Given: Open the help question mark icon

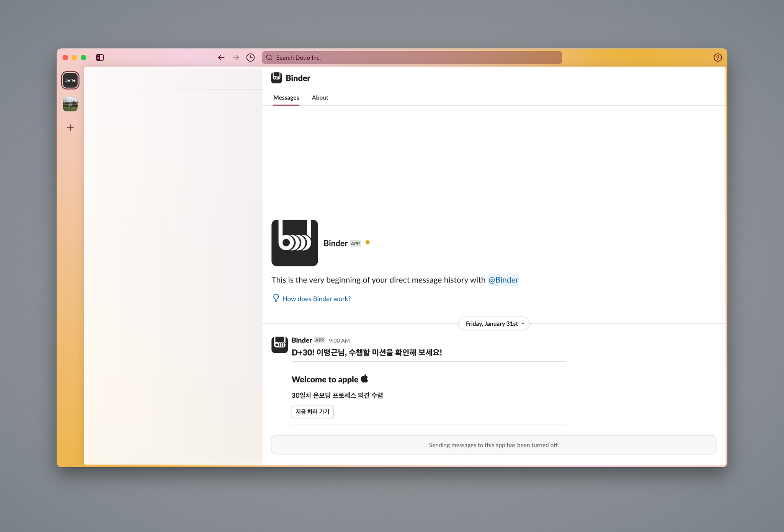Looking at the screenshot, I should pos(717,57).
